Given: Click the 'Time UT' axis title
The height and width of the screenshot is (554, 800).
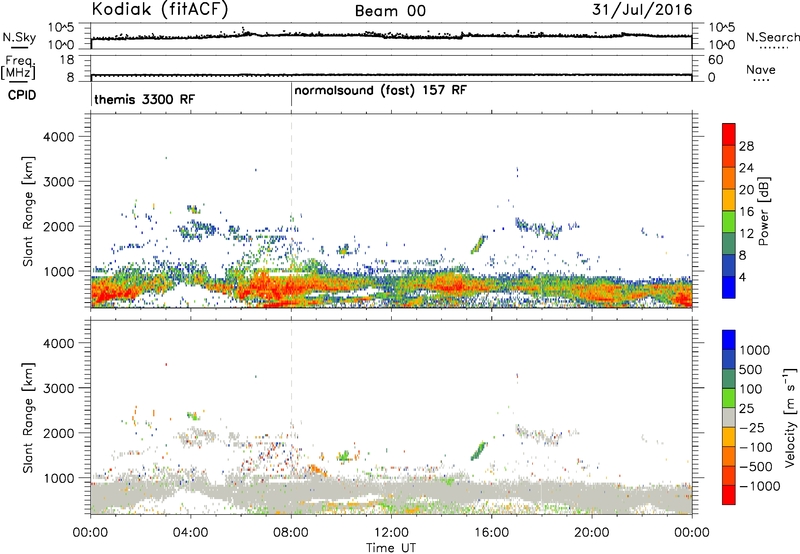Looking at the screenshot, I should 391,548.
